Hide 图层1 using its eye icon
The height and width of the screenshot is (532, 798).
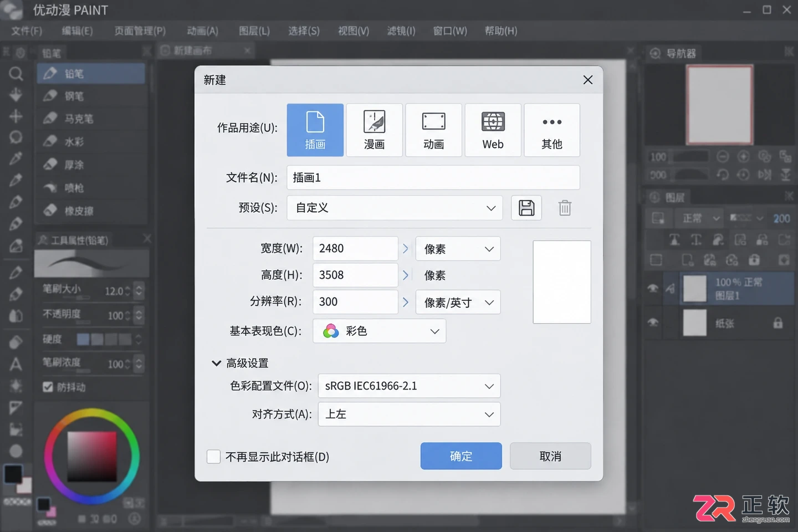click(x=653, y=288)
